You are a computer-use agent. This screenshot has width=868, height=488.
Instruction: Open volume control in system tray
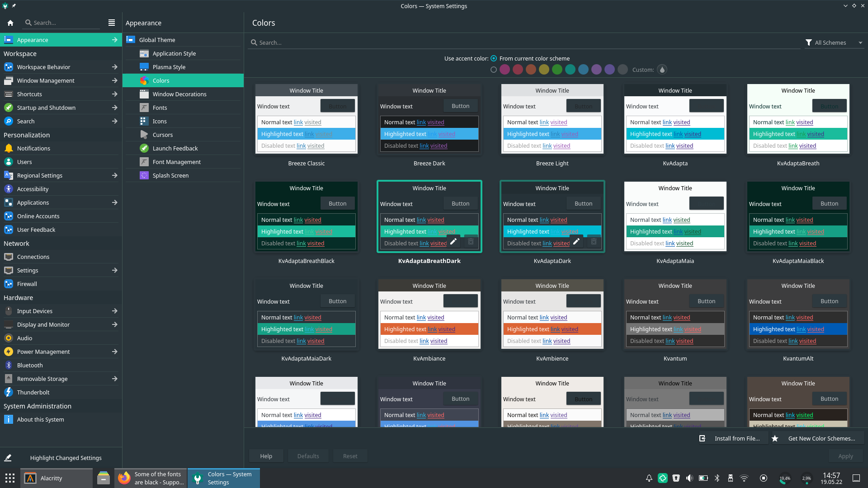[x=689, y=478]
